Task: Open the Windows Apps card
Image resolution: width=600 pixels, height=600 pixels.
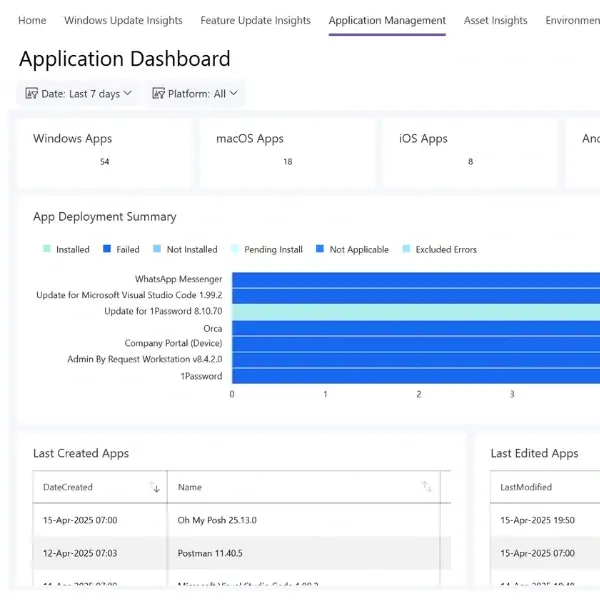Action: pyautogui.click(x=104, y=153)
